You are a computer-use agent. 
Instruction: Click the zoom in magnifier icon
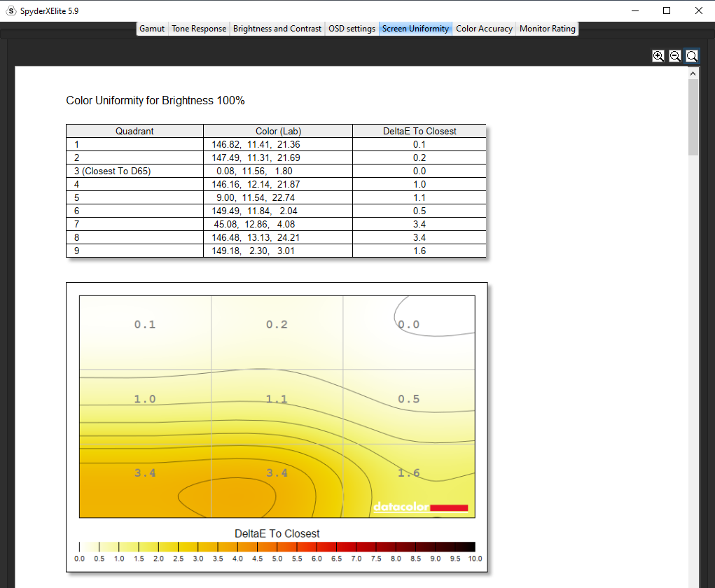click(x=658, y=56)
